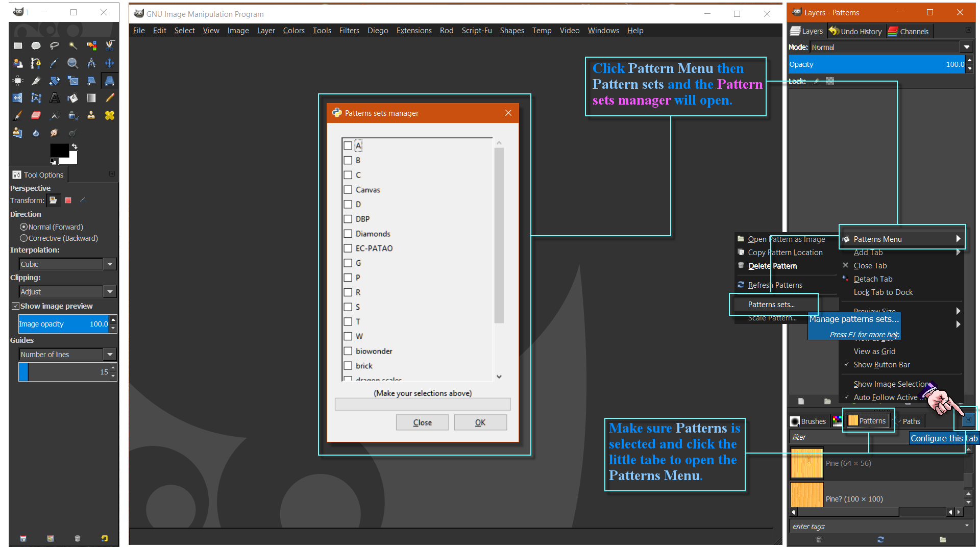Activate the Flip tool
Image resolution: width=980 pixels, height=551 pixels.
[x=18, y=98]
